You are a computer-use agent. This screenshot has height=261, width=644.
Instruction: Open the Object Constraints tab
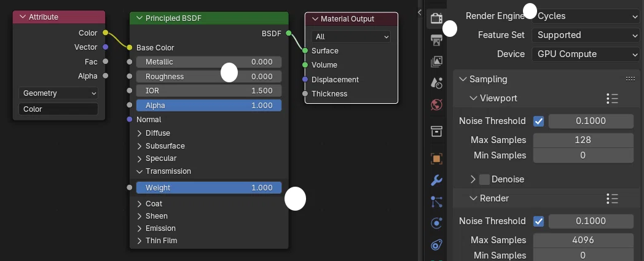point(436,245)
